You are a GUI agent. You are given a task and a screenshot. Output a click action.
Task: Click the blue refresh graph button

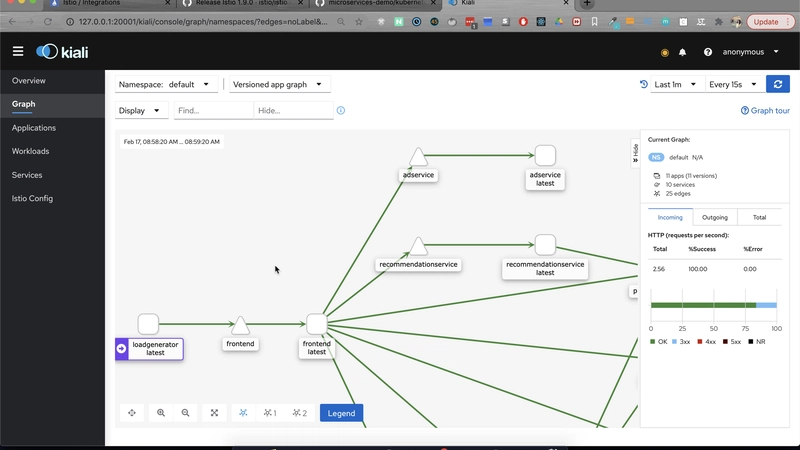click(x=777, y=85)
